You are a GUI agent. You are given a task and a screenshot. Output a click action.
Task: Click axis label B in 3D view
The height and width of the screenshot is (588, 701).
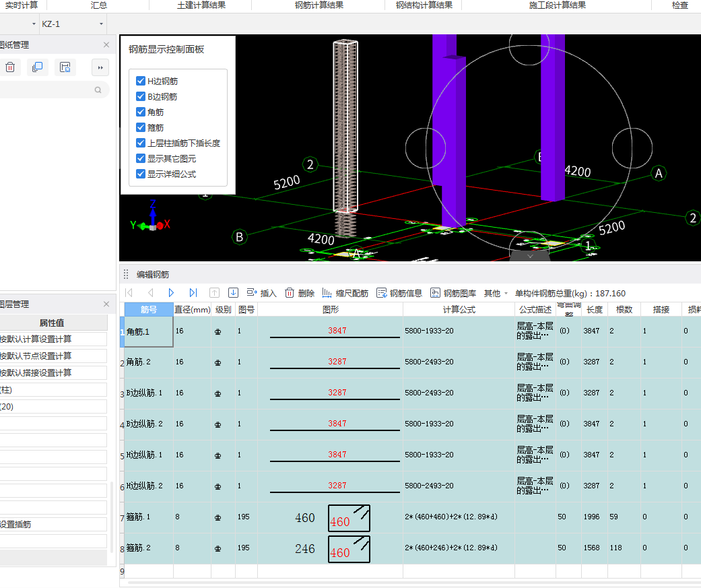coord(240,237)
